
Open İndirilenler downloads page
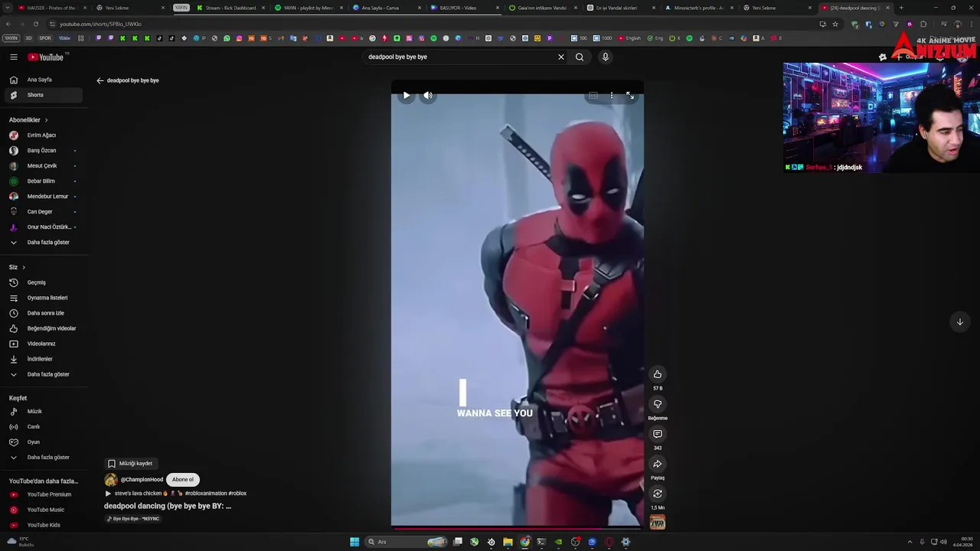[43, 359]
